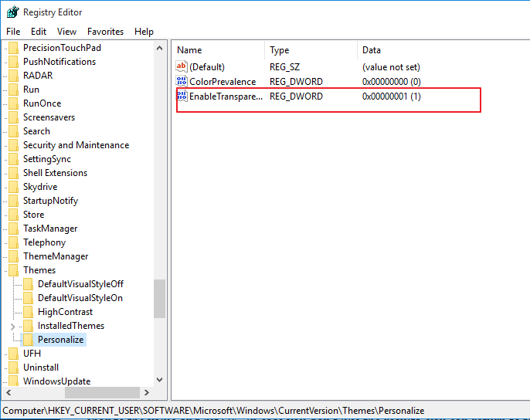Viewport: 530px width, 420px height.
Task: Open the Edit menu
Action: 39,32
